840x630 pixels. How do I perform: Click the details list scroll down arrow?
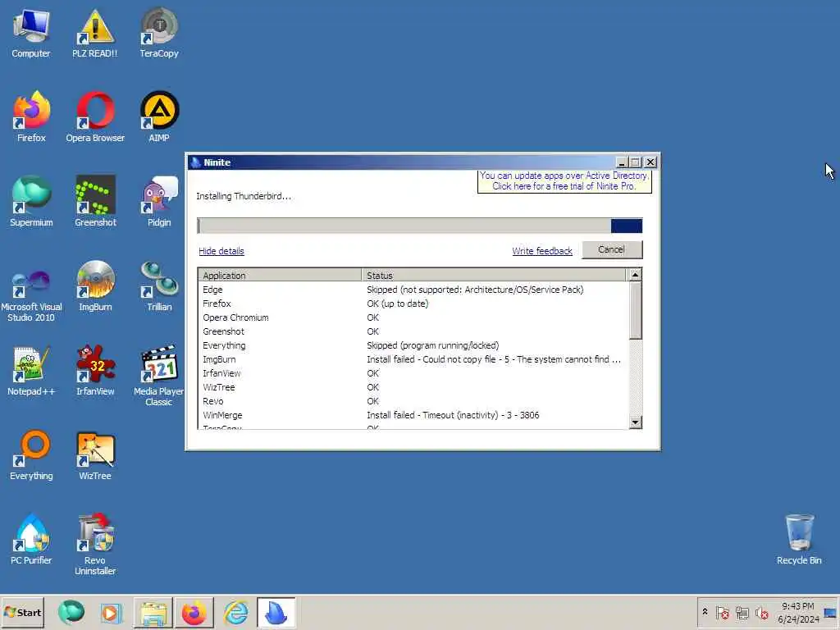click(x=636, y=422)
